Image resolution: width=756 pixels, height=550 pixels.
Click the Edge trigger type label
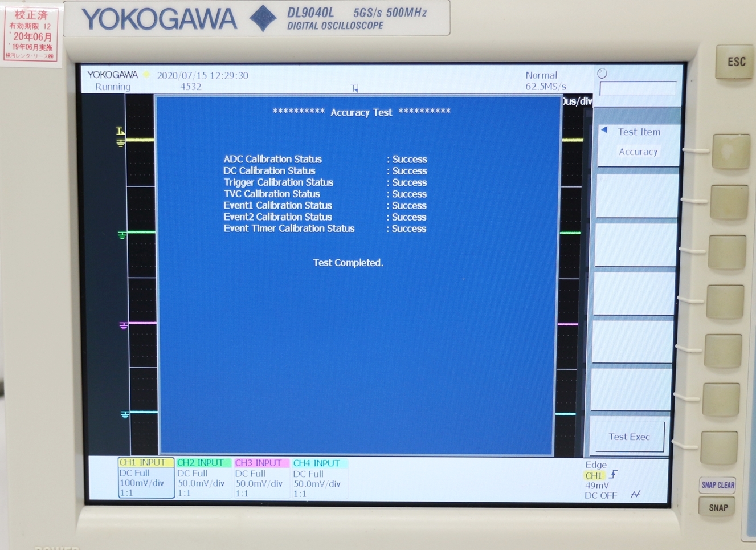click(596, 465)
